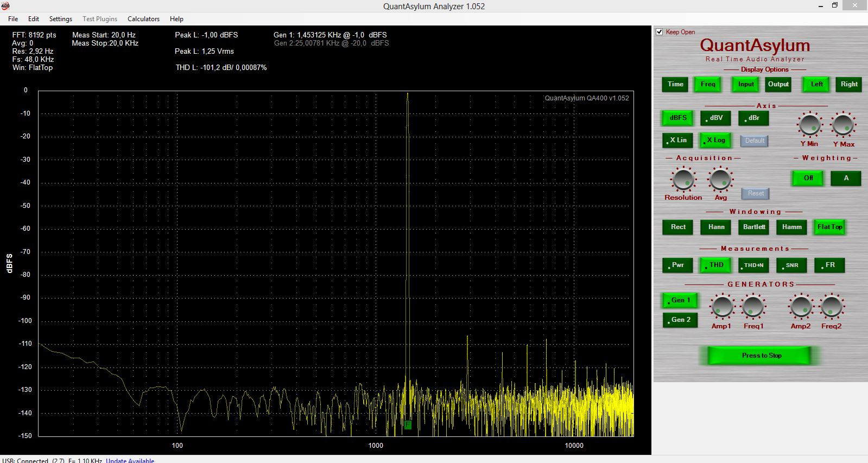Click the green F fundamental marker on graph

[408, 425]
